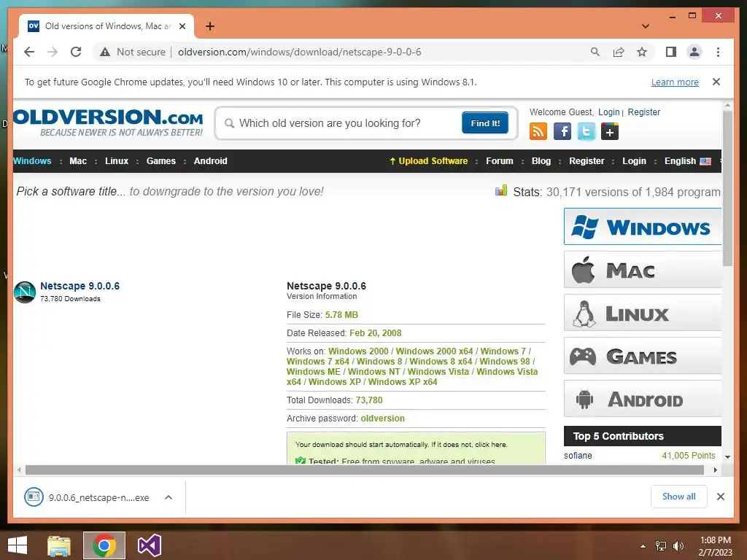Click the Windows 2000 compatibility link

(x=358, y=351)
